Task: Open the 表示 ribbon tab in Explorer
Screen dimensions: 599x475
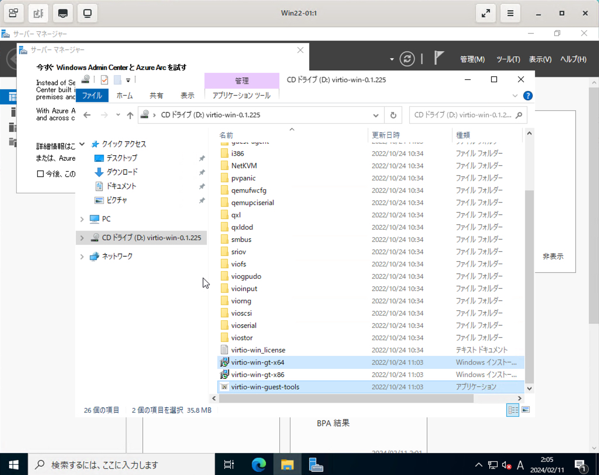Action: (x=187, y=96)
